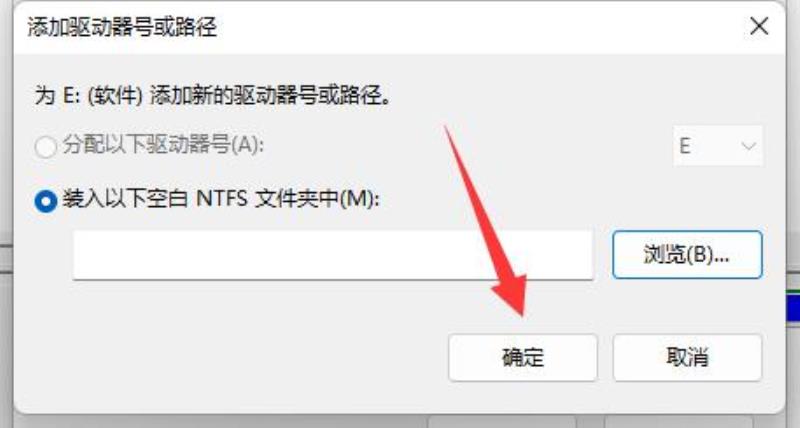Click the 为 E: (软件) 添加新的驱动器号或路径 description
The height and width of the screenshot is (428, 800).
tap(213, 95)
